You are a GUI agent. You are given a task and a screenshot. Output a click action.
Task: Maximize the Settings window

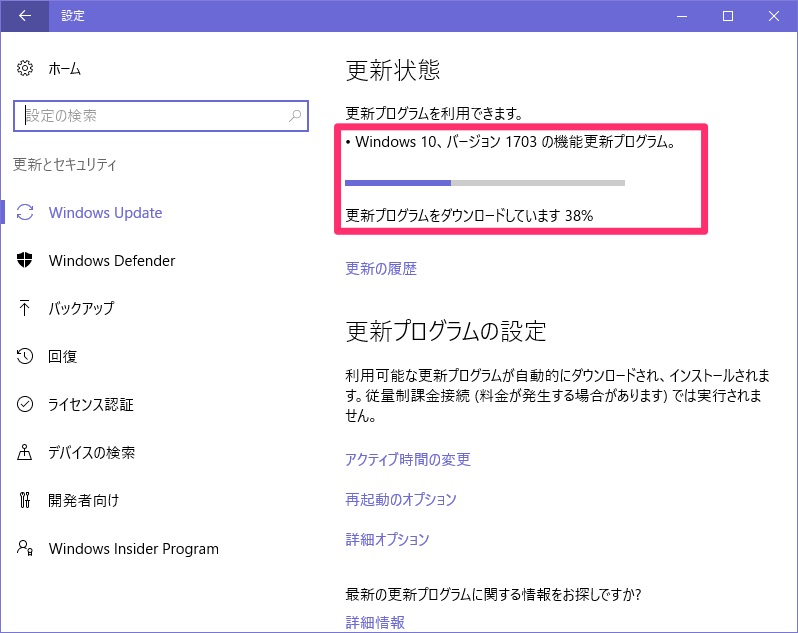728,16
